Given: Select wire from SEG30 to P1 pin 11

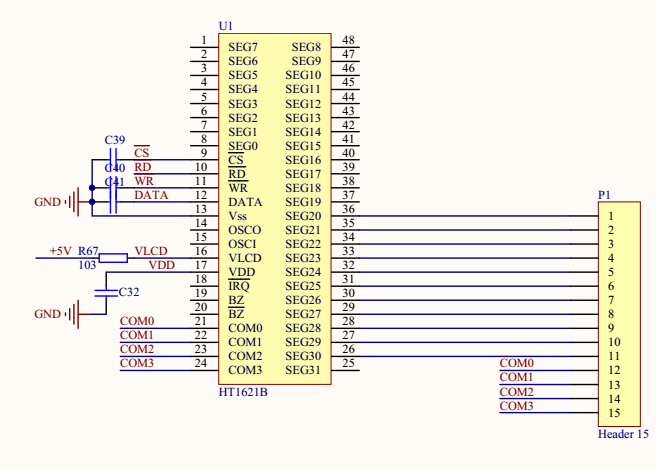Looking at the screenshot, I should click(x=464, y=356).
